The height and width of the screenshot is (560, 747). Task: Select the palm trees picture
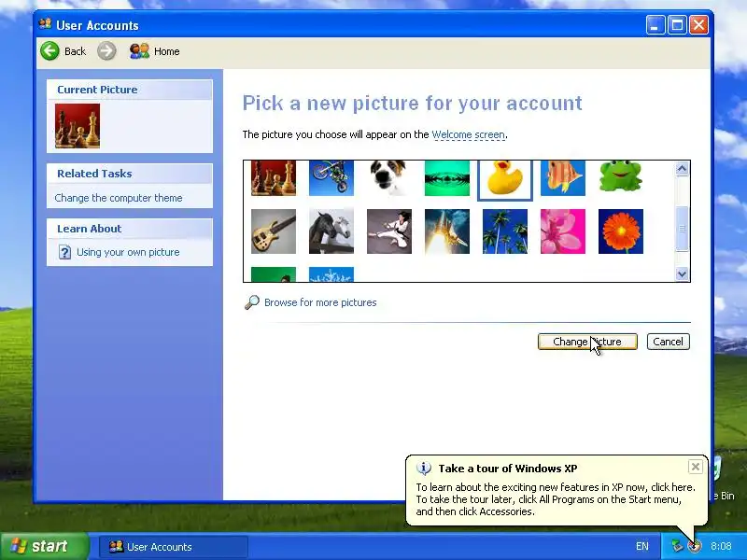pos(505,231)
